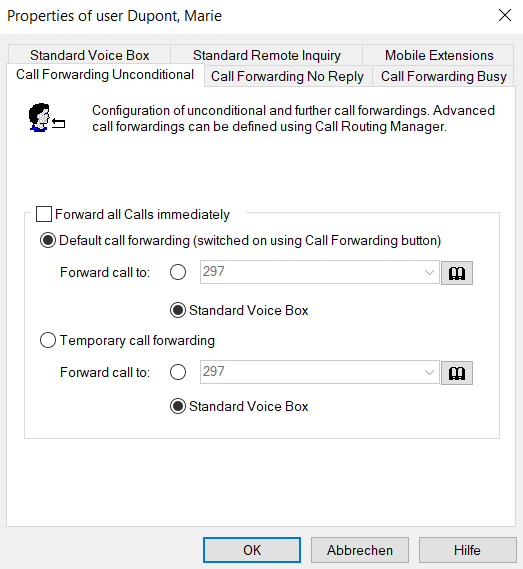Choose number radio under temporary forwarding
This screenshot has height=569, width=523.
178,372
